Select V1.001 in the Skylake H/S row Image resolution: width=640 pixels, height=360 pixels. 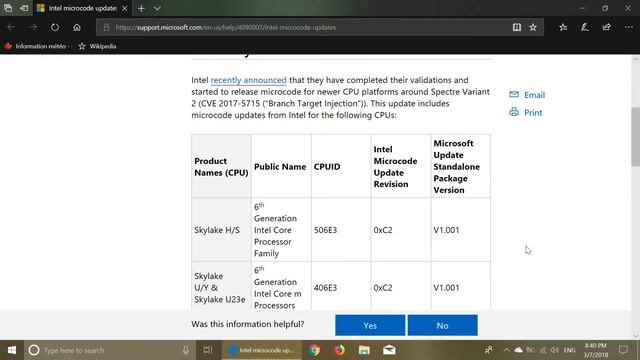pyautogui.click(x=446, y=230)
